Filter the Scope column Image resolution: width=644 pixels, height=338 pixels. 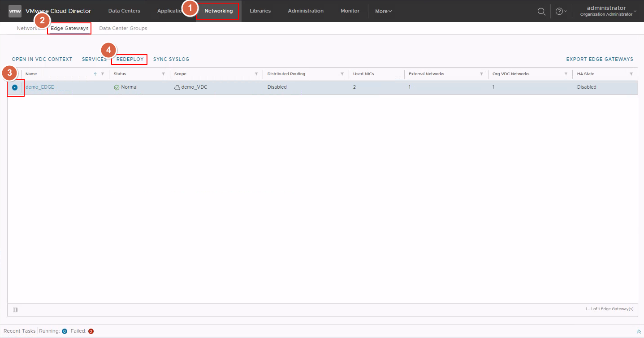pyautogui.click(x=256, y=74)
